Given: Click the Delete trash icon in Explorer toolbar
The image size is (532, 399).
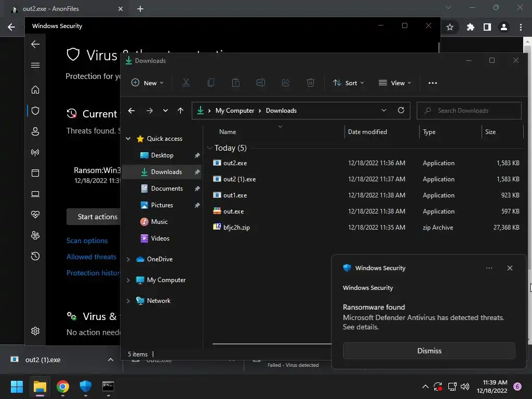Looking at the screenshot, I should [311, 83].
